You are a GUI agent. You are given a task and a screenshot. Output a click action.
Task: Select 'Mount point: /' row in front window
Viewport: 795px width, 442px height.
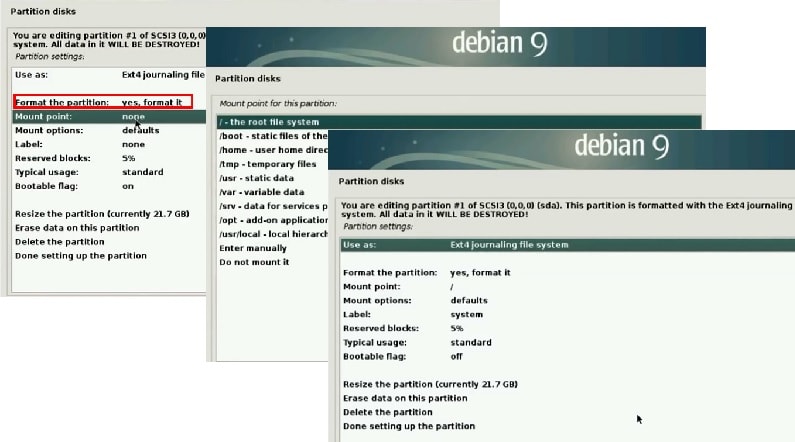pos(568,287)
